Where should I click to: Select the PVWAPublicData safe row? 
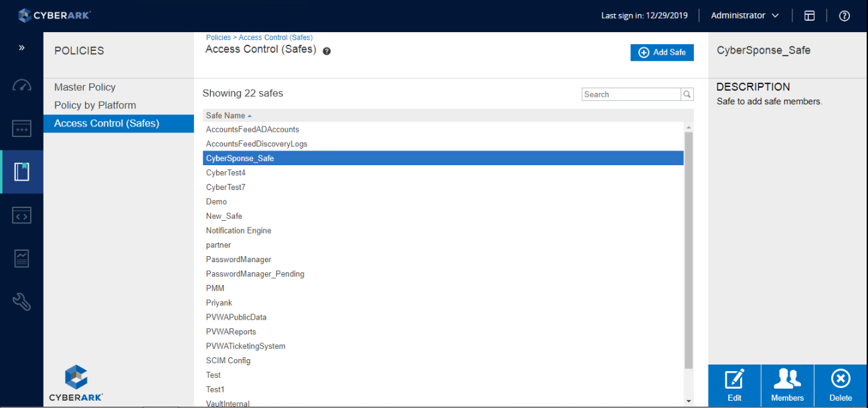pyautogui.click(x=443, y=317)
